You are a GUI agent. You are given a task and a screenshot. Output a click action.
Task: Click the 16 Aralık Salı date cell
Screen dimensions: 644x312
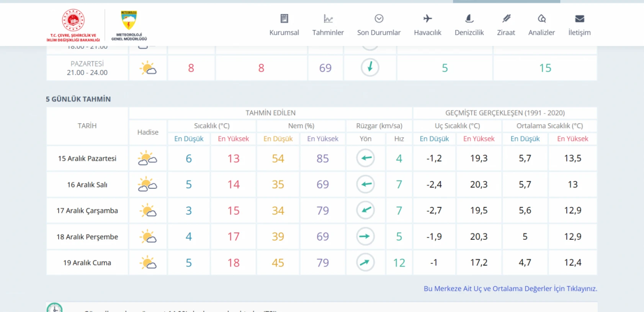pyautogui.click(x=87, y=185)
